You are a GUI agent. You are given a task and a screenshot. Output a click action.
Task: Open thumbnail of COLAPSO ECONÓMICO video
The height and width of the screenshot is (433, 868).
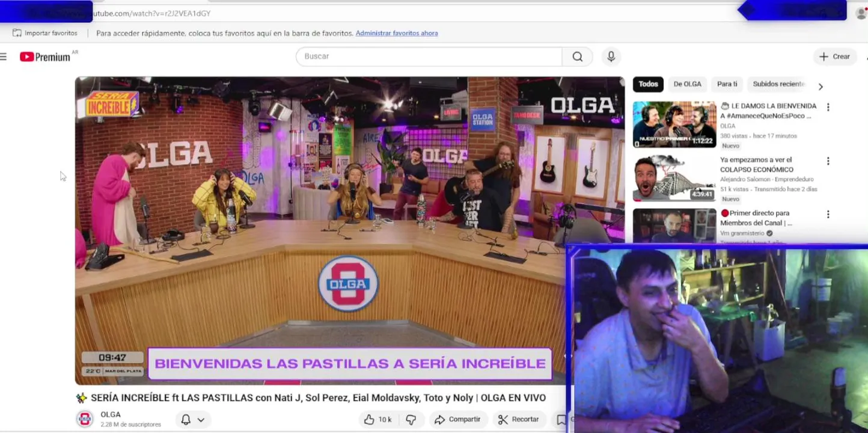point(674,178)
